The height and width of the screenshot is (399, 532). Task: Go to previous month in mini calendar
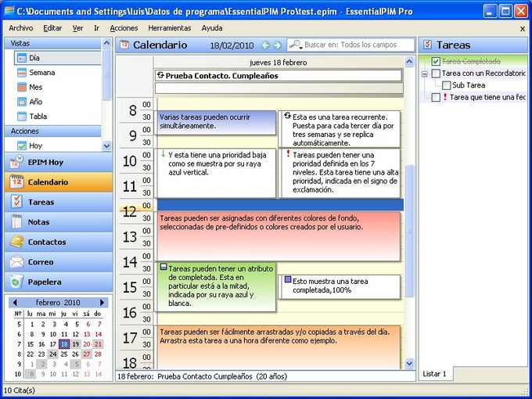pyautogui.click(x=15, y=303)
